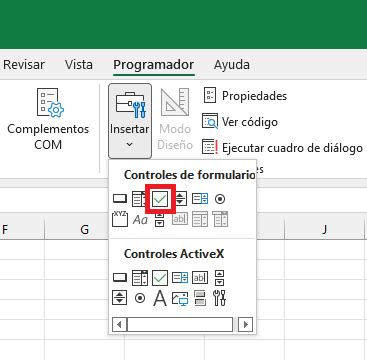
Task: Insert the form control group box (XYZ) icon
Action: pyautogui.click(x=120, y=219)
